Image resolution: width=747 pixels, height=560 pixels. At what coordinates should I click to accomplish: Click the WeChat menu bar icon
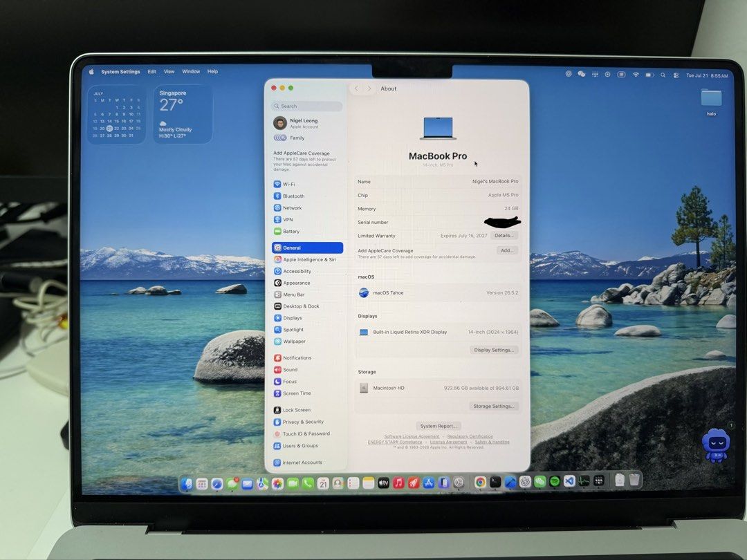point(581,74)
